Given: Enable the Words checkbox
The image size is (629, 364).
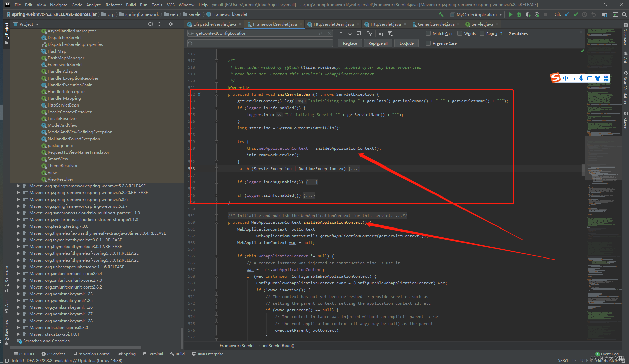Looking at the screenshot, I should coord(460,33).
